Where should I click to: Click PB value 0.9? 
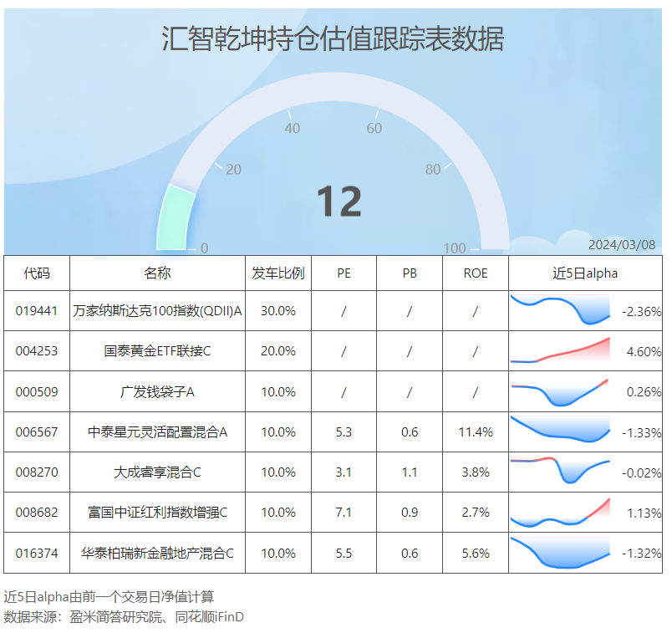click(x=410, y=513)
